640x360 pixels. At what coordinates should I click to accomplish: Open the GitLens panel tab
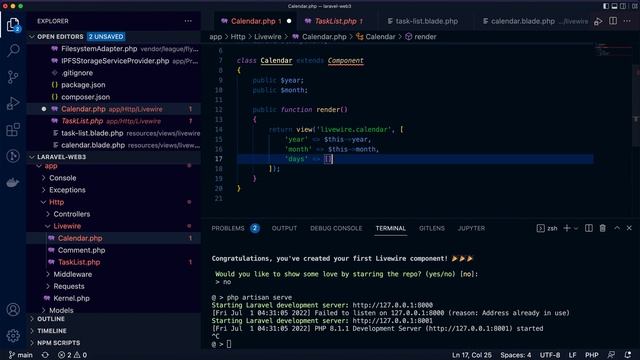pyautogui.click(x=432, y=228)
